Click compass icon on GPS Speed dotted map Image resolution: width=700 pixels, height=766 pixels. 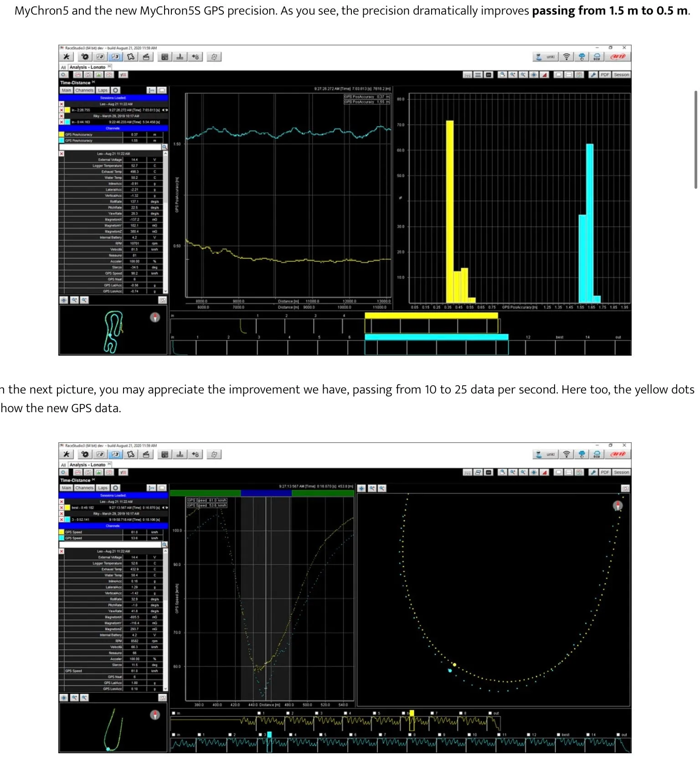(x=618, y=505)
